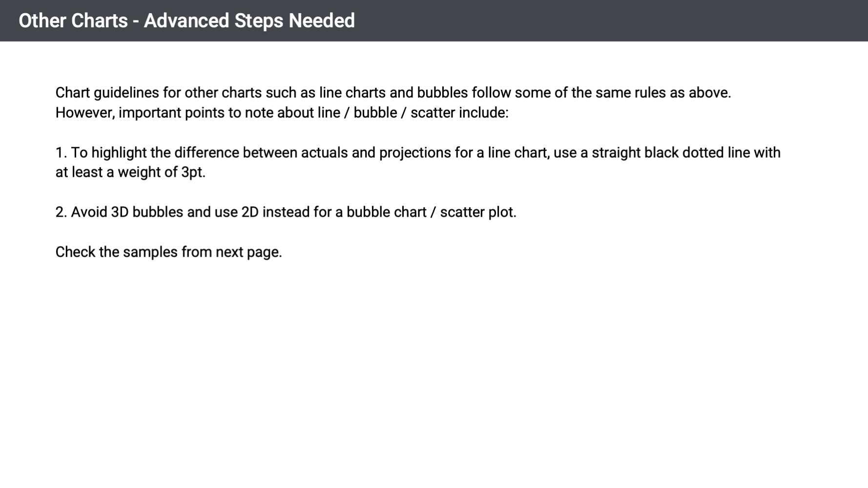Screen dimensions: 868x488
Task: Click the word 'bubbles' in the first paragraph line
Action: tap(442, 93)
